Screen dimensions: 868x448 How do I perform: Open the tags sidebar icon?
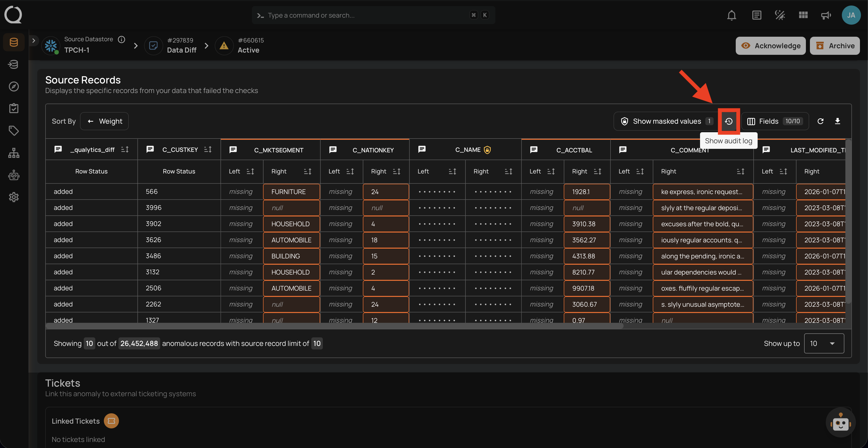click(14, 131)
